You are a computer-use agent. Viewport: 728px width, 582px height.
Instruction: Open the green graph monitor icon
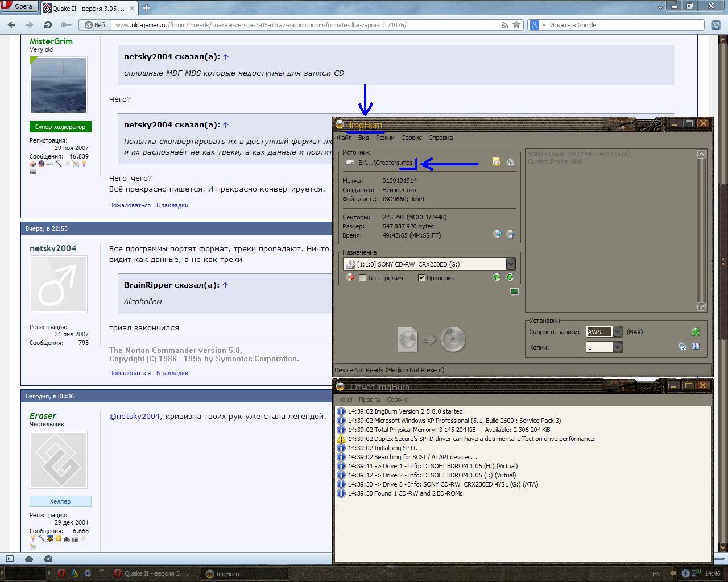click(514, 292)
